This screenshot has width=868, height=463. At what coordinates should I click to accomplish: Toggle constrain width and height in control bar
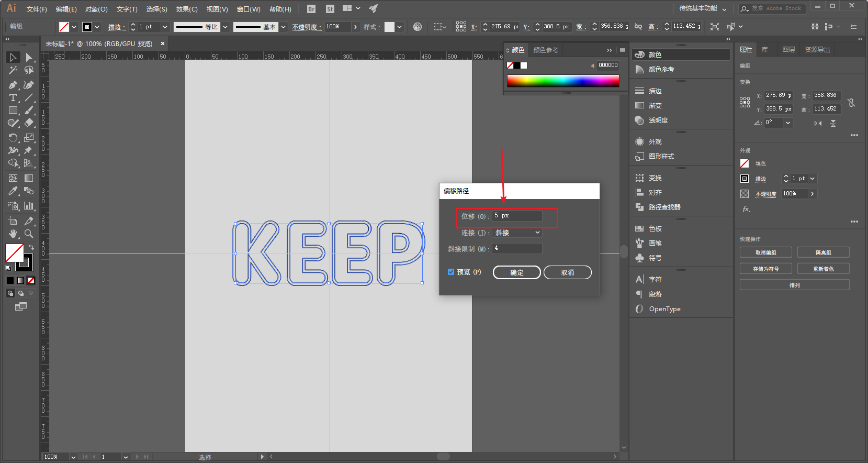coord(638,26)
